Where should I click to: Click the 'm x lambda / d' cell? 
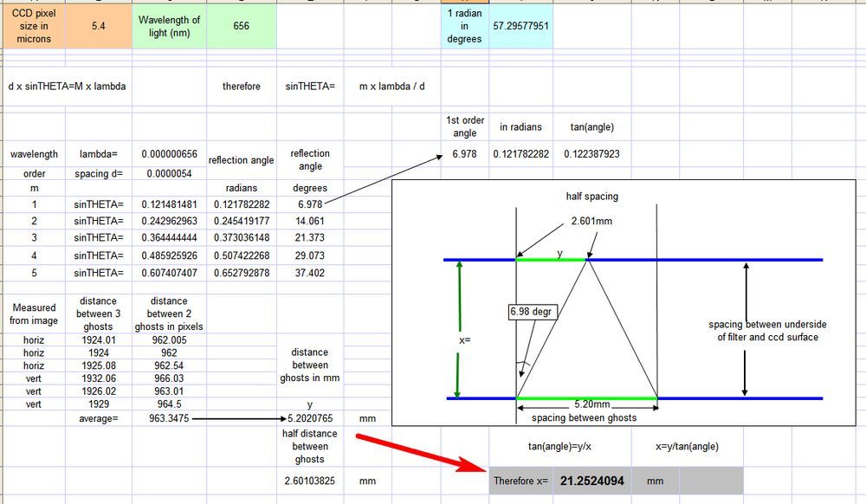391,87
